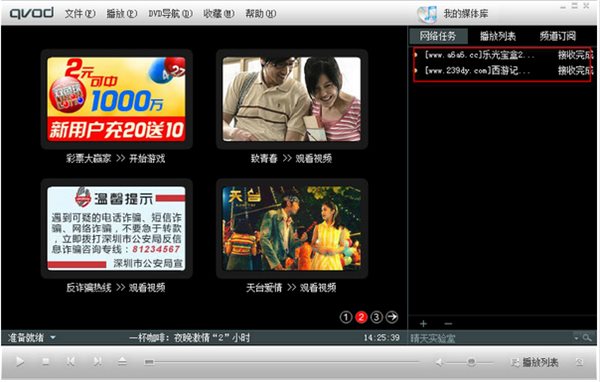Screen dimensions: 600x382
Task: Click the play button
Action: tap(20, 361)
